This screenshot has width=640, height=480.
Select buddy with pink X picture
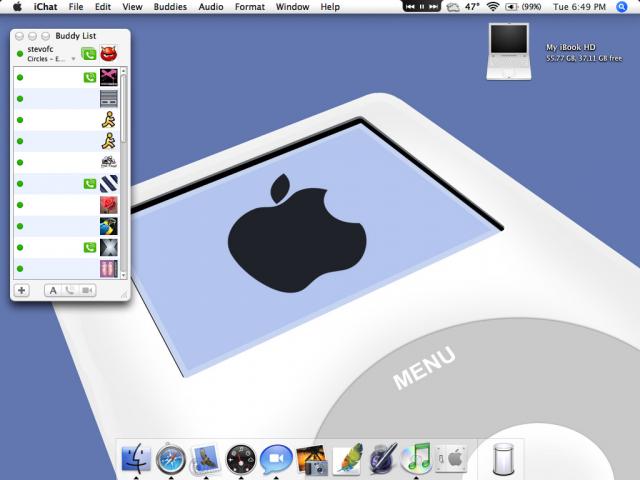tap(67, 78)
